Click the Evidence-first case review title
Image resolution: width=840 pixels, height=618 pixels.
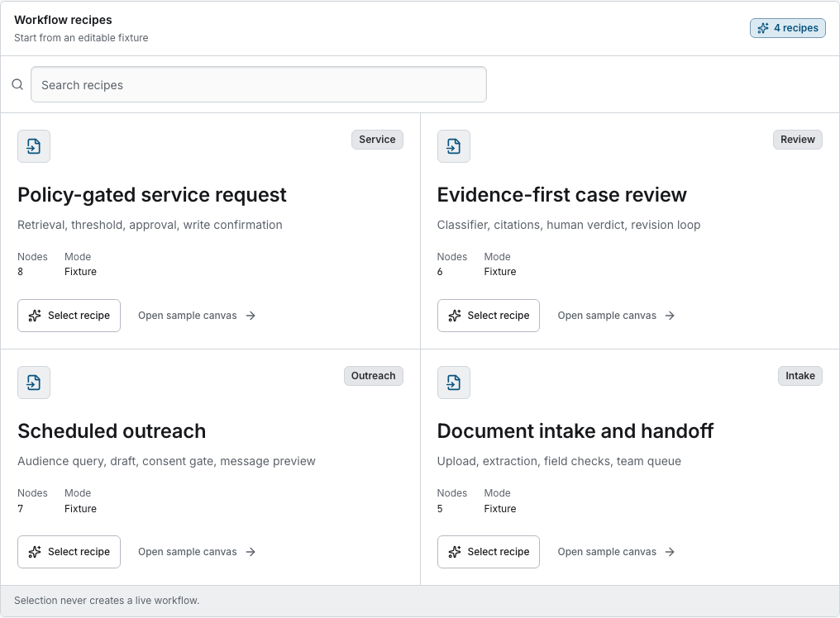[x=562, y=195]
